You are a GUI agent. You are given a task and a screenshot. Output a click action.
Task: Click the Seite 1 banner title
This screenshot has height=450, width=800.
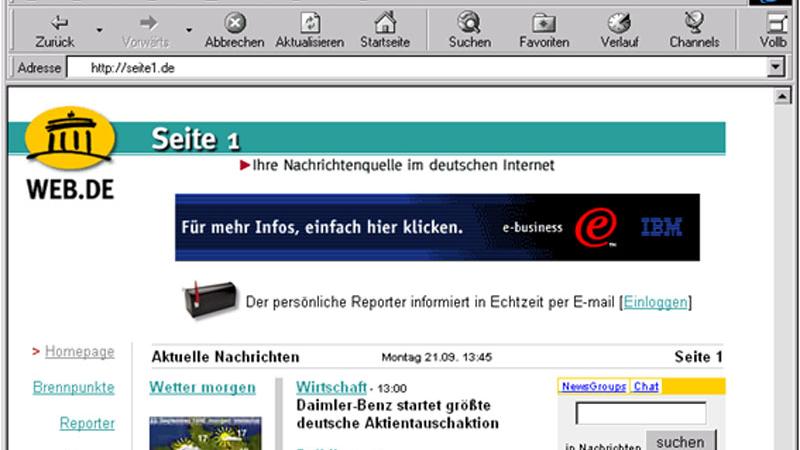[x=195, y=139]
